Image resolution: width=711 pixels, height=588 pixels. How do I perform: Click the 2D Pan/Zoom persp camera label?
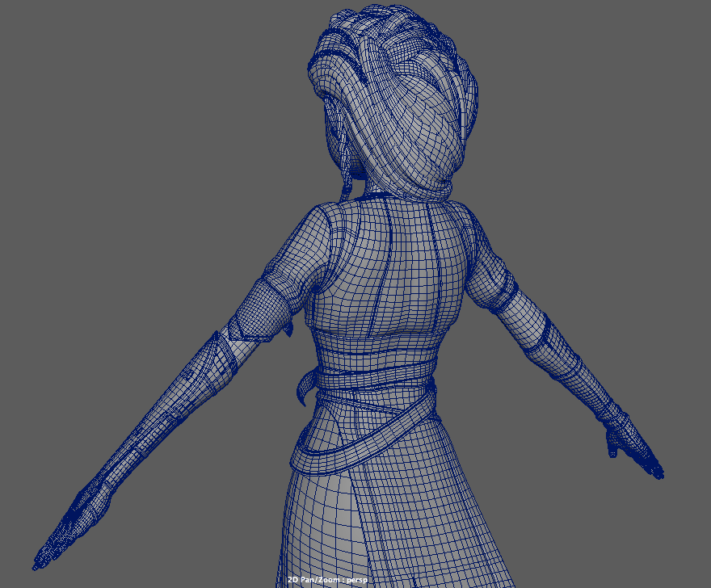(x=334, y=580)
